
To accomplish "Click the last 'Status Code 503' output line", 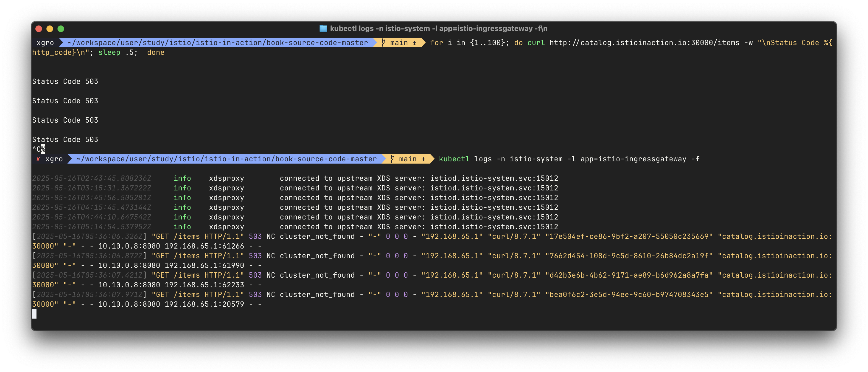I will point(65,139).
